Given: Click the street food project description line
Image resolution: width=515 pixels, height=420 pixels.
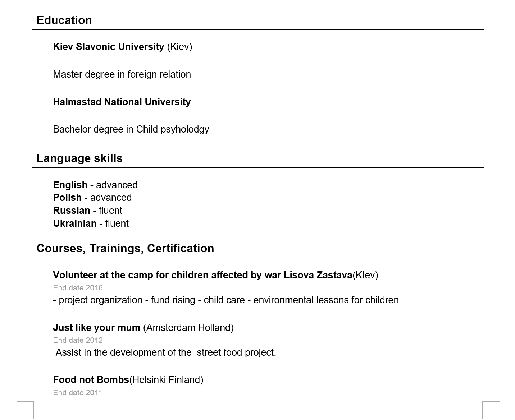Looking at the screenshot, I should click(x=166, y=352).
